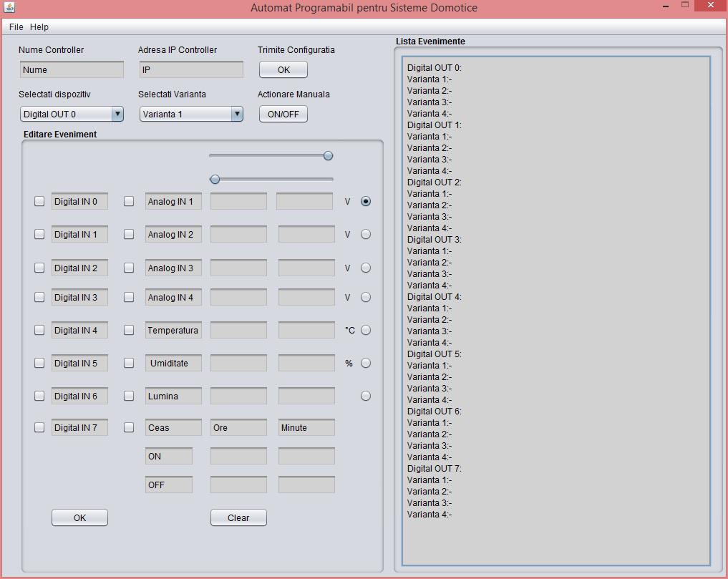Open the Help menu
The image size is (728, 579).
39,26
